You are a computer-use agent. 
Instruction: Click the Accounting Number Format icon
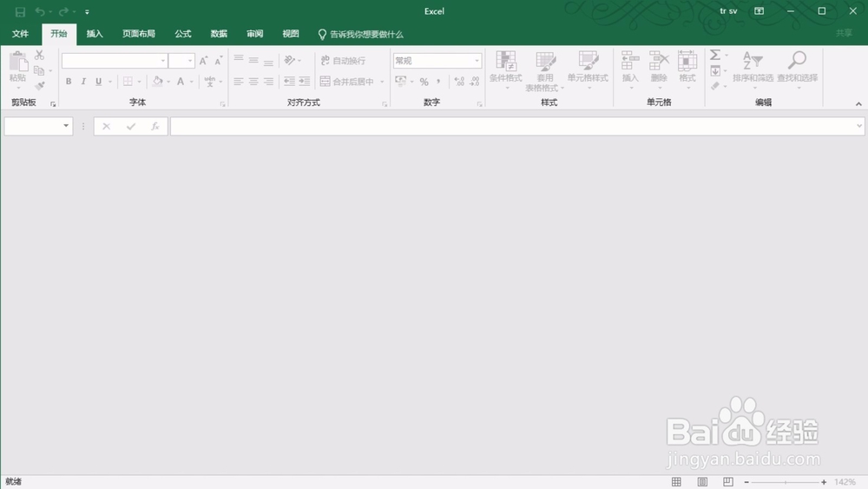(401, 82)
